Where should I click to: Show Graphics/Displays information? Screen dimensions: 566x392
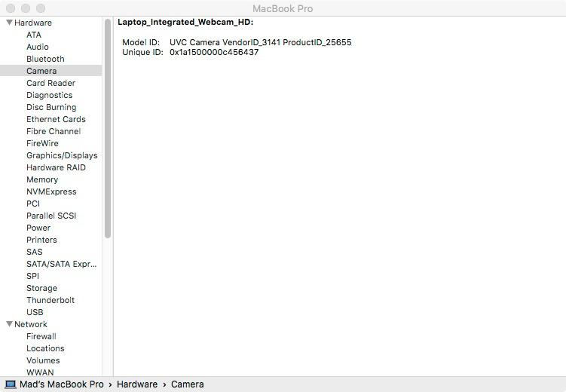(62, 155)
